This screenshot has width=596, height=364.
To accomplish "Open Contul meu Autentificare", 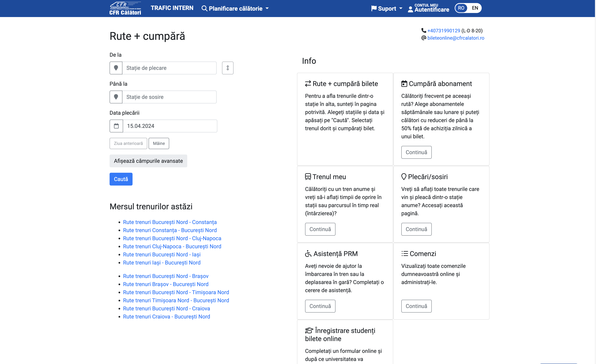I will (428, 8).
